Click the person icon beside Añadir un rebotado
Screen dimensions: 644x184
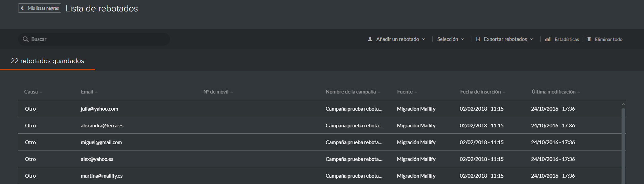point(370,39)
